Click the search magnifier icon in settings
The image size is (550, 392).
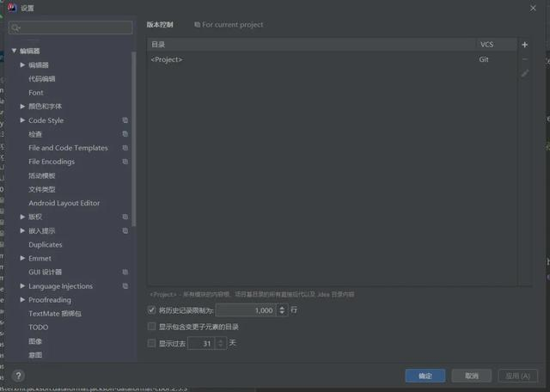(x=15, y=28)
